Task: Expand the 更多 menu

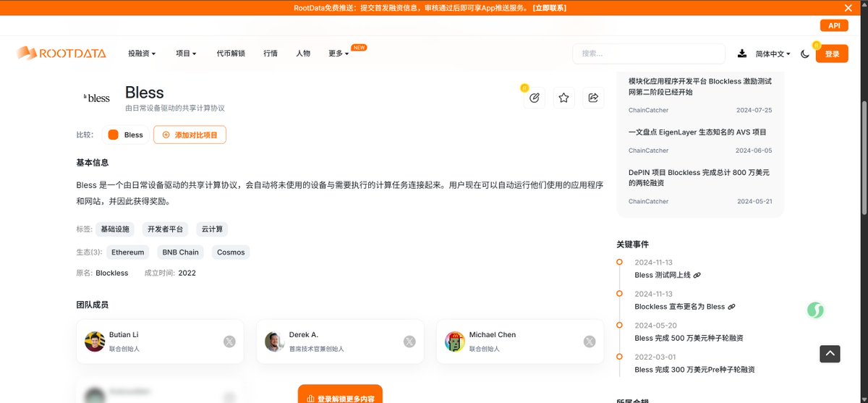Action: (339, 54)
